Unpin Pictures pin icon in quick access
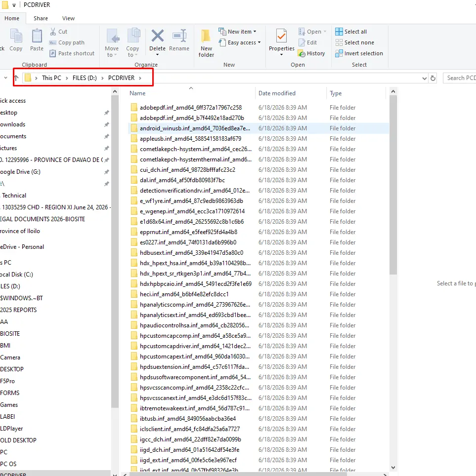 click(106, 148)
